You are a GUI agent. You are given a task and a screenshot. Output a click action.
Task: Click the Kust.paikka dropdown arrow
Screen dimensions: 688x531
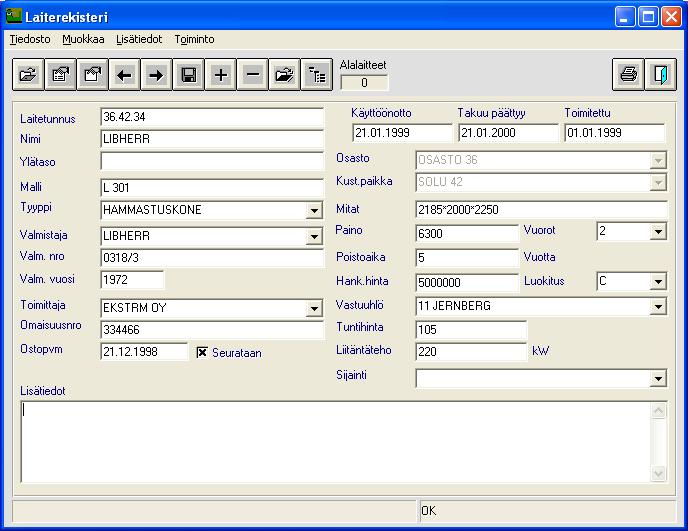[658, 183]
